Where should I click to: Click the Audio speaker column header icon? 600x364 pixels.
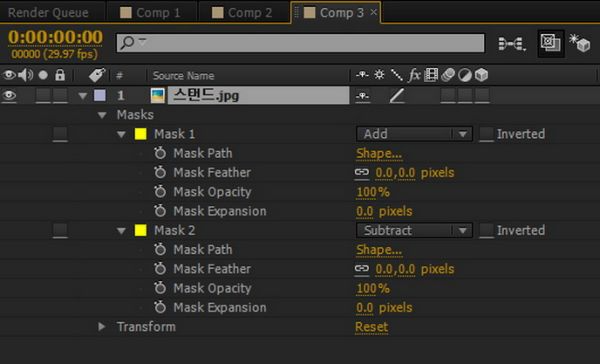[26, 75]
